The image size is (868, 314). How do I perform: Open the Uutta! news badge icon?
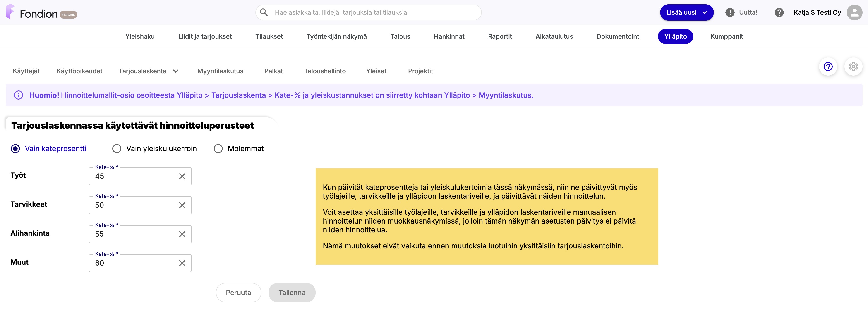point(730,12)
